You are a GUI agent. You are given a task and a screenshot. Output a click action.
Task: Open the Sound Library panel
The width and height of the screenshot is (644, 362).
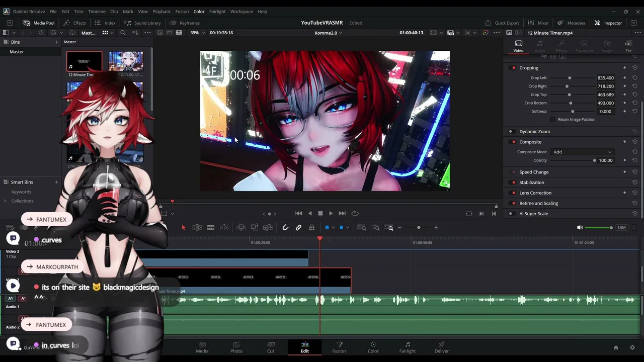coord(142,23)
